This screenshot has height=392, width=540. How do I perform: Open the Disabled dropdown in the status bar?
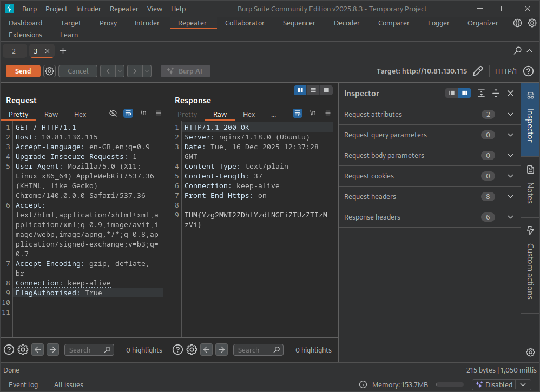click(x=501, y=384)
